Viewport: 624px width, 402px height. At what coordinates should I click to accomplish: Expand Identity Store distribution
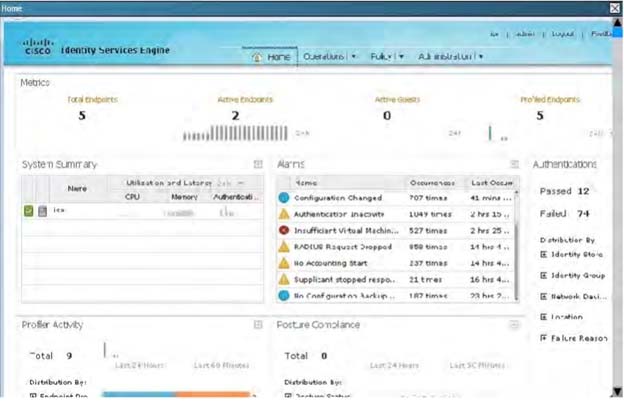coord(544,254)
